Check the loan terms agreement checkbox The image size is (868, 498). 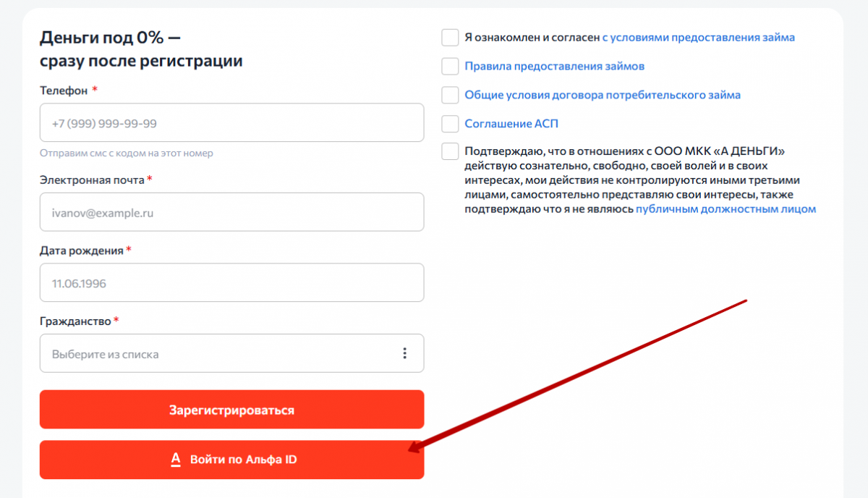point(450,38)
